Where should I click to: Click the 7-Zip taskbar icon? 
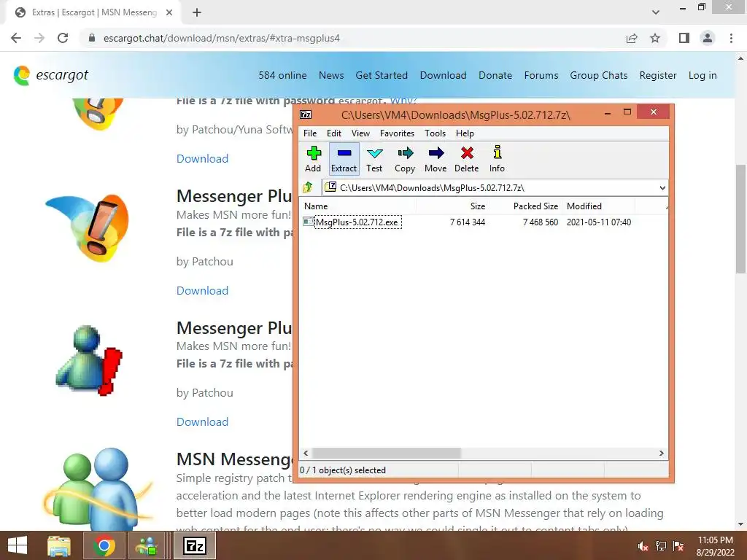[194, 545]
